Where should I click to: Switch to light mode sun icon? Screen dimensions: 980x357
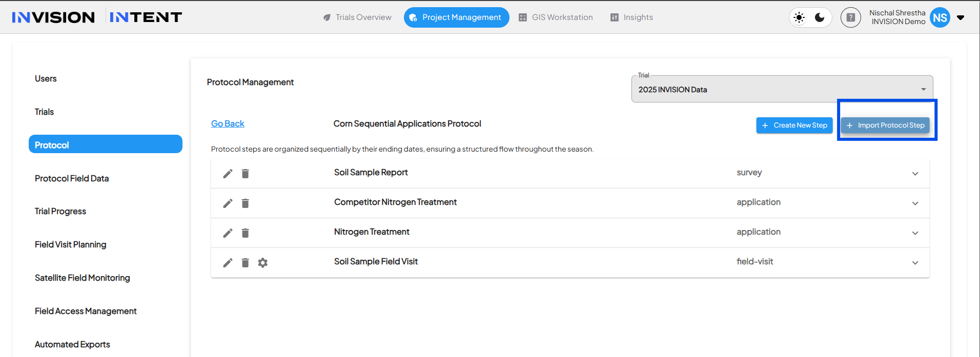coord(799,17)
